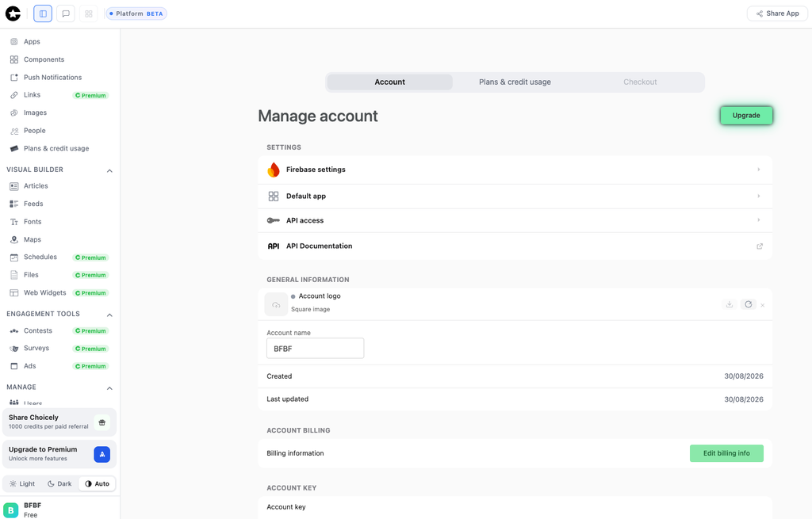812x519 pixels.
Task: Toggle the sidebar panel icon
Action: tap(43, 13)
